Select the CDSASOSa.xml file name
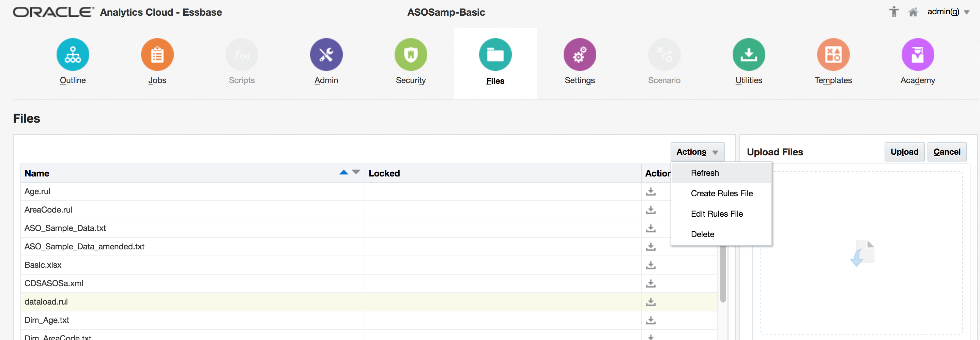This screenshot has width=980, height=340. coord(53,283)
